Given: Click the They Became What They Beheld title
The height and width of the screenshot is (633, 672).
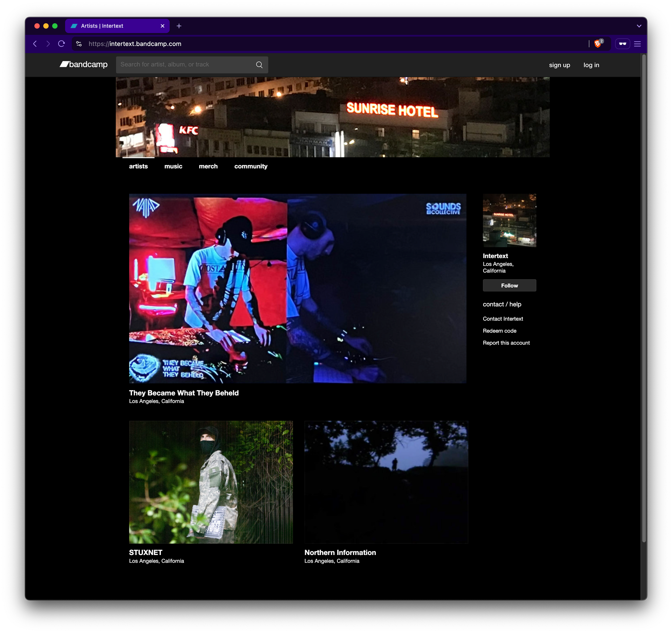Looking at the screenshot, I should click(184, 393).
